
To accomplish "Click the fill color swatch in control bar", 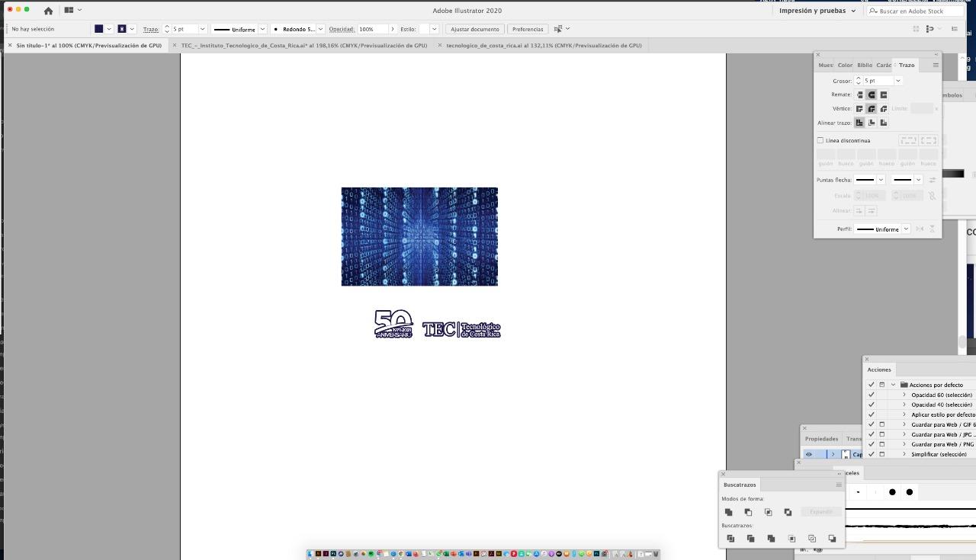I will click(98, 29).
